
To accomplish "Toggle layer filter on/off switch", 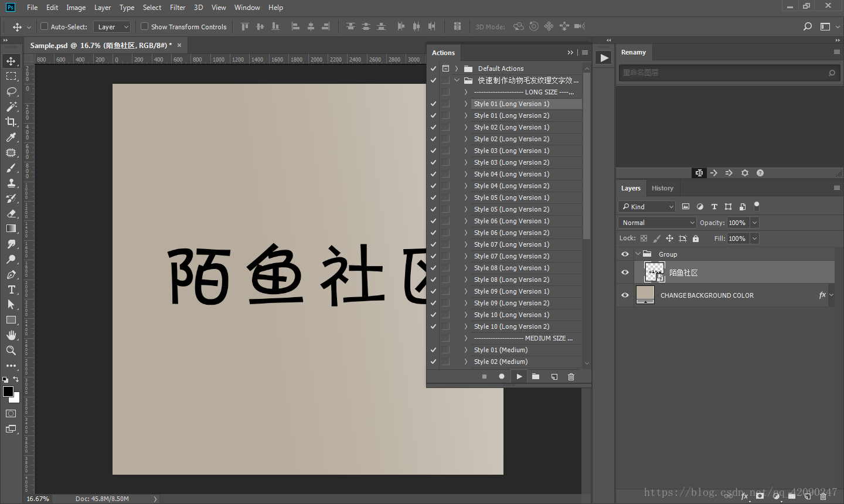I will pos(757,206).
